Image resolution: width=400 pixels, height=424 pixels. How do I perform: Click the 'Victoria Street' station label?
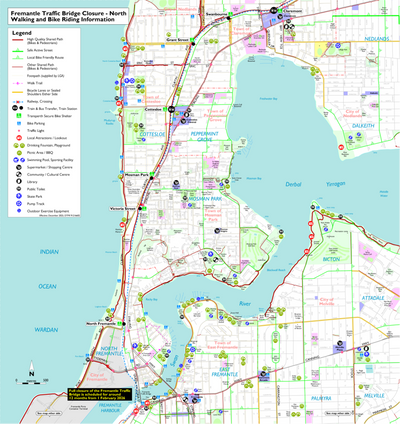pyautogui.click(x=123, y=209)
